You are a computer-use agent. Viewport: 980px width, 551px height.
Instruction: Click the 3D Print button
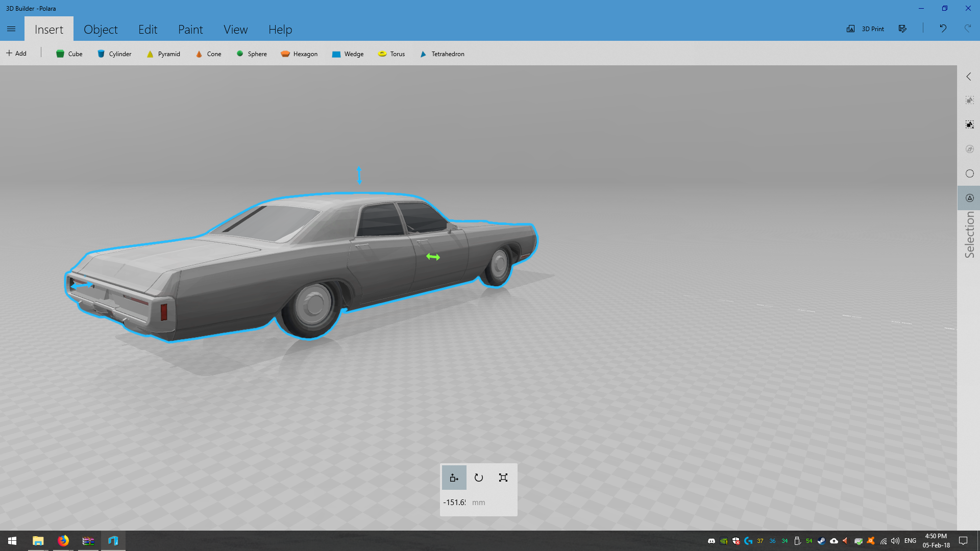pyautogui.click(x=866, y=29)
